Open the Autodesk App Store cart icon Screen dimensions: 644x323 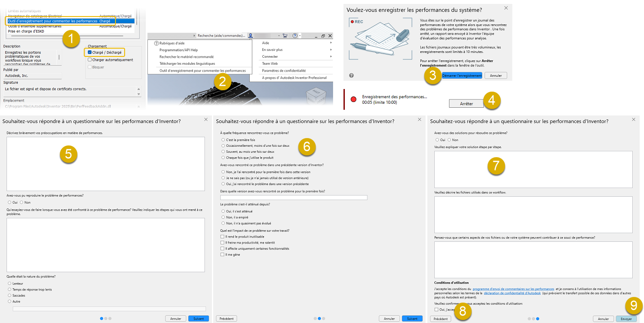pos(285,36)
